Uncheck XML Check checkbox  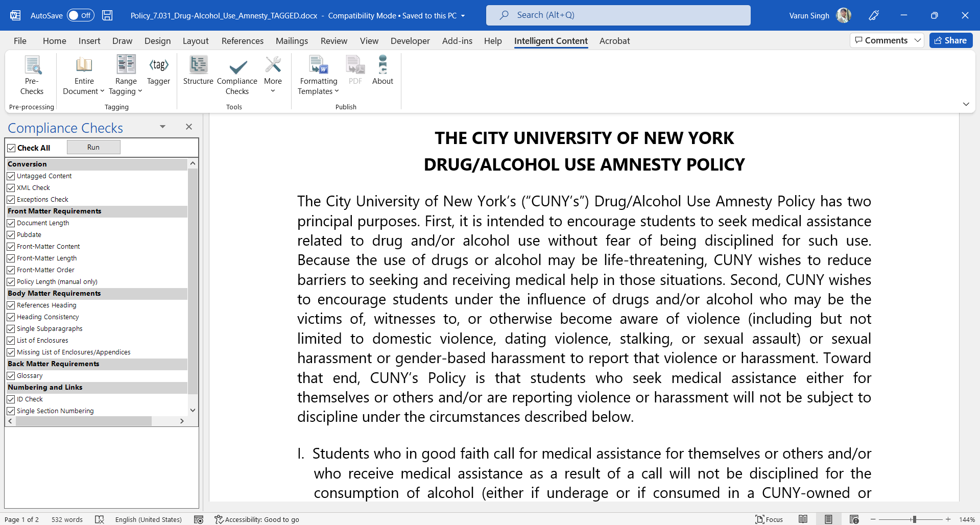click(x=11, y=188)
